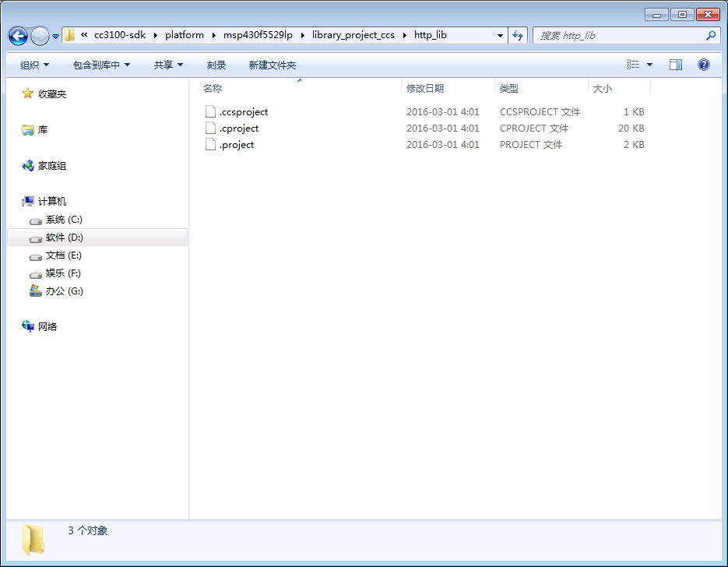Navigate to msp430f5529lp breadcrumb
Viewport: 728px width, 567px height.
(x=258, y=35)
